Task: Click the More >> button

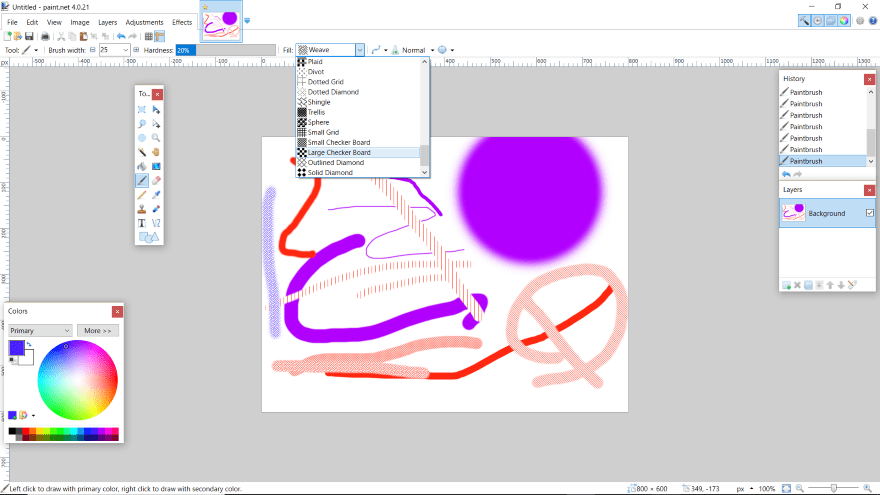Action: [96, 330]
